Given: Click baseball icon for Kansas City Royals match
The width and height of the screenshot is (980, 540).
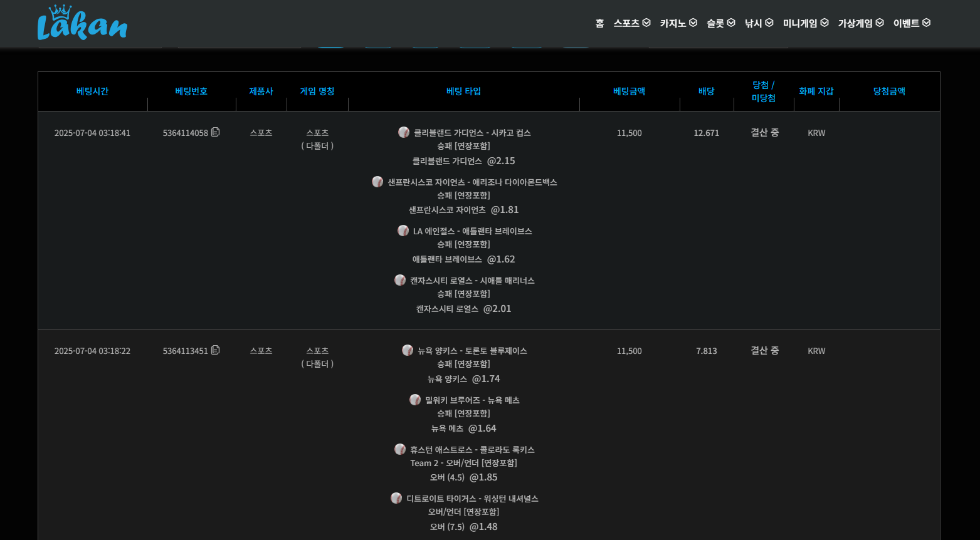Looking at the screenshot, I should (400, 280).
